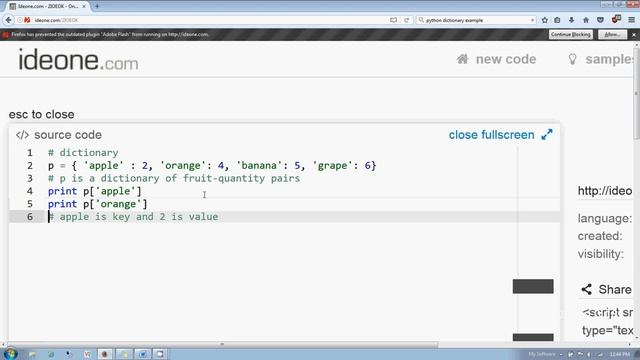
Task: Close the Ideone.com browser tab
Action: click(84, 6)
